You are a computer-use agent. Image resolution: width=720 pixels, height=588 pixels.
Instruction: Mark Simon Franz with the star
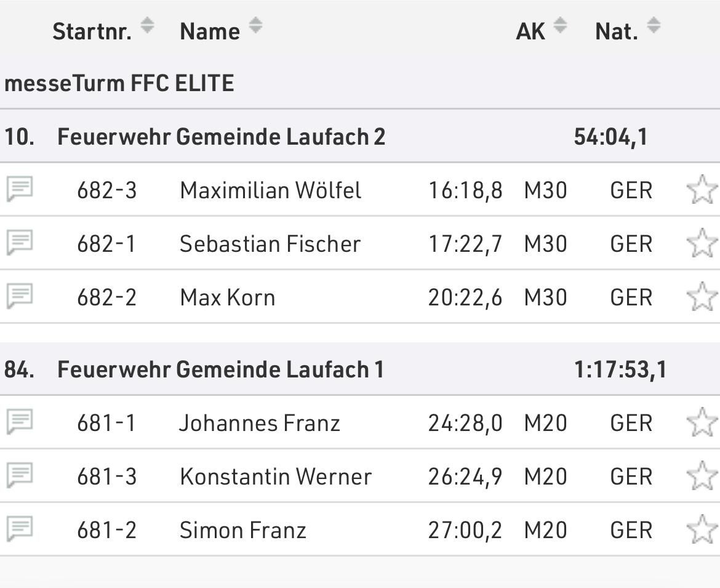click(702, 530)
